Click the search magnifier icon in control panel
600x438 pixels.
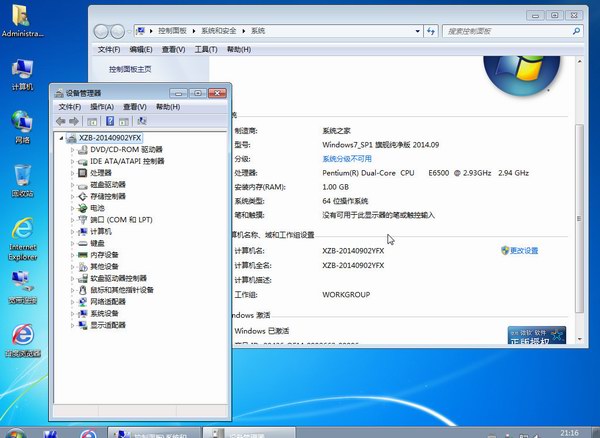tap(576, 31)
